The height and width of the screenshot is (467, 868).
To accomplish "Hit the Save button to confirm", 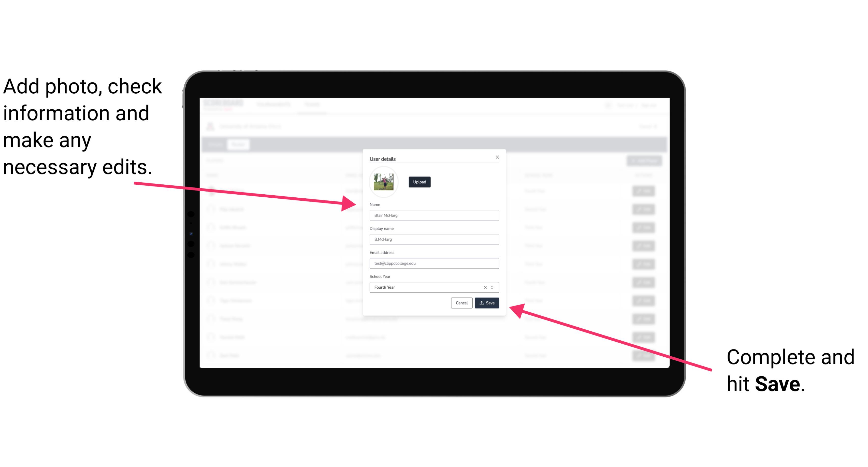I will point(487,302).
